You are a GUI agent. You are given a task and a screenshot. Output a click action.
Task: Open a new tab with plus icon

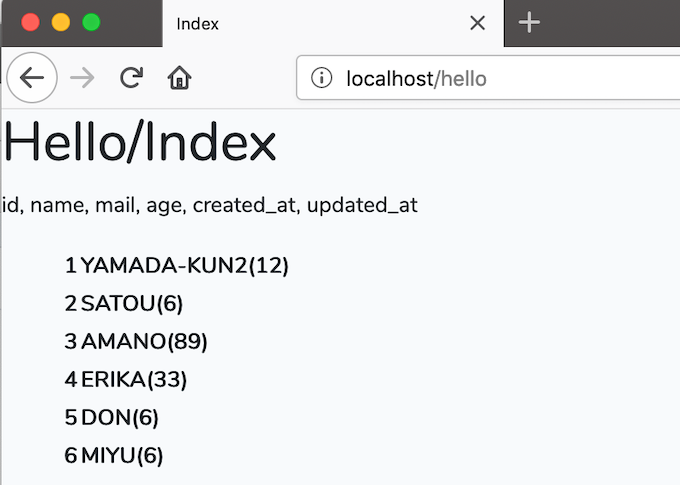529,23
